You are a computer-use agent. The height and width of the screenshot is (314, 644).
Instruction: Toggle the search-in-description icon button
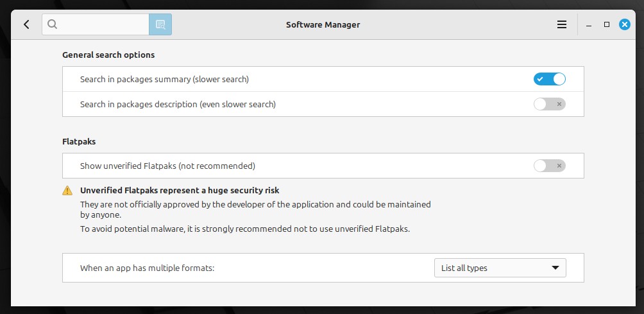tap(160, 24)
